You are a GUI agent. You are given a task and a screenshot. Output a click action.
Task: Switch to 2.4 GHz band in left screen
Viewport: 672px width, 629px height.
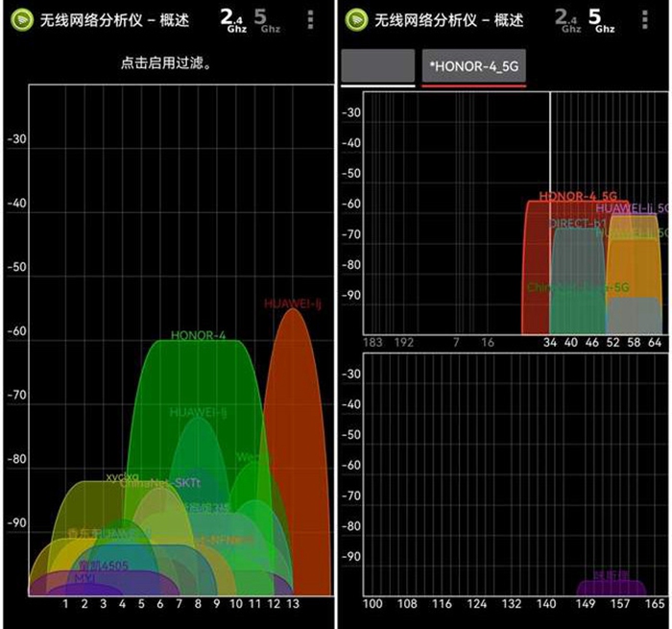[x=233, y=20]
